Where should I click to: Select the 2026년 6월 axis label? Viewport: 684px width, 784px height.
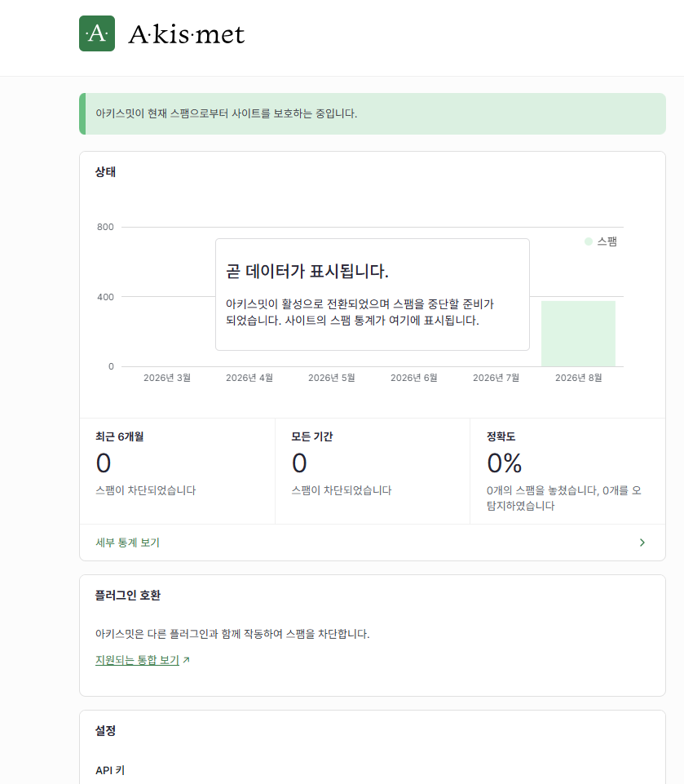click(413, 378)
